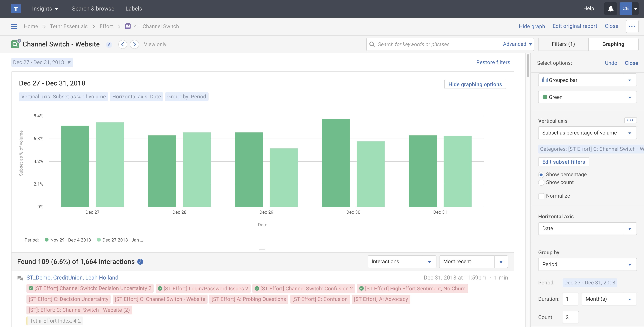Image resolution: width=644 pixels, height=327 pixels.
Task: Open the Green color selector
Action: [x=629, y=97]
